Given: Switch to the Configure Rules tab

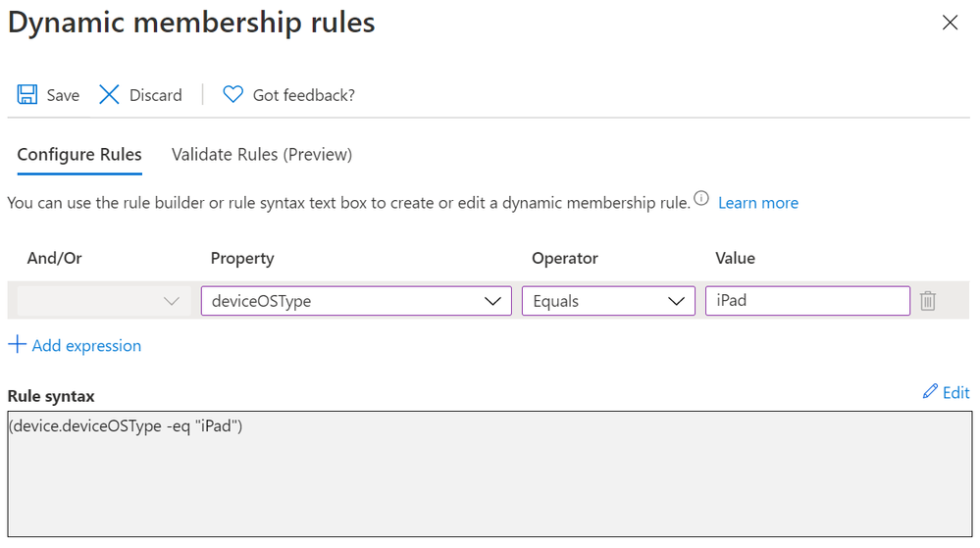Looking at the screenshot, I should coord(79,155).
